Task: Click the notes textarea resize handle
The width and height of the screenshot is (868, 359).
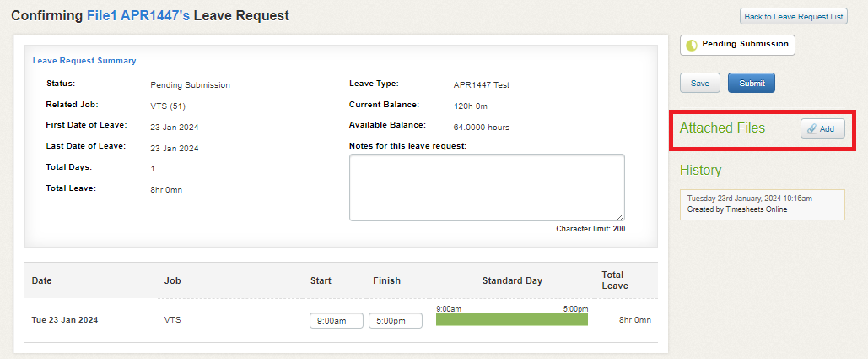Action: pos(621,216)
